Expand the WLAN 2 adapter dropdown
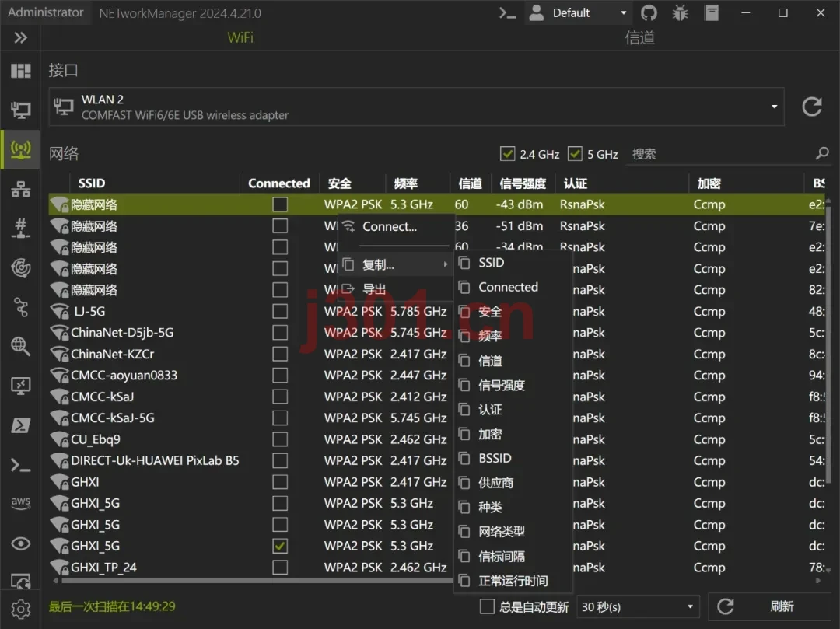Viewport: 840px width, 629px height. (x=774, y=107)
